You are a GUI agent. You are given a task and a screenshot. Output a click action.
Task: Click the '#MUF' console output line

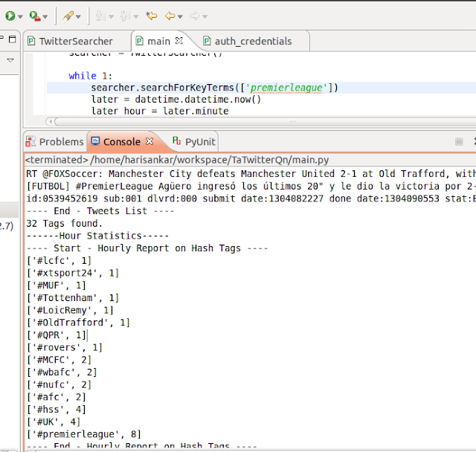point(57,285)
